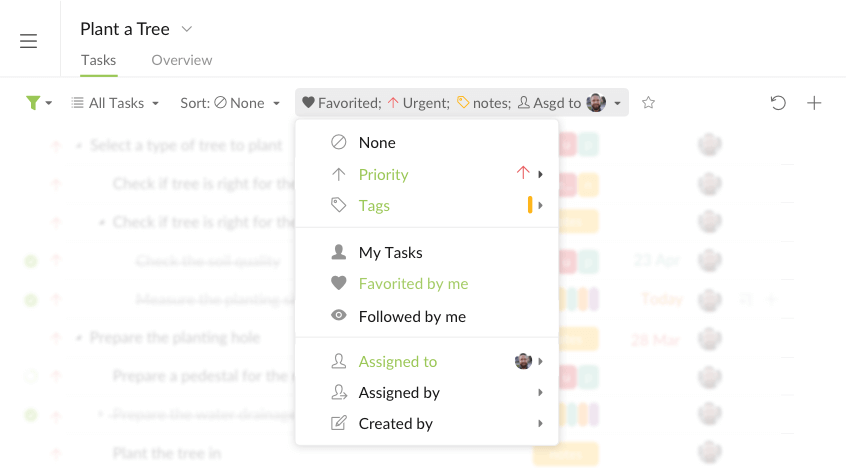Click the plus add task icon

coord(814,103)
